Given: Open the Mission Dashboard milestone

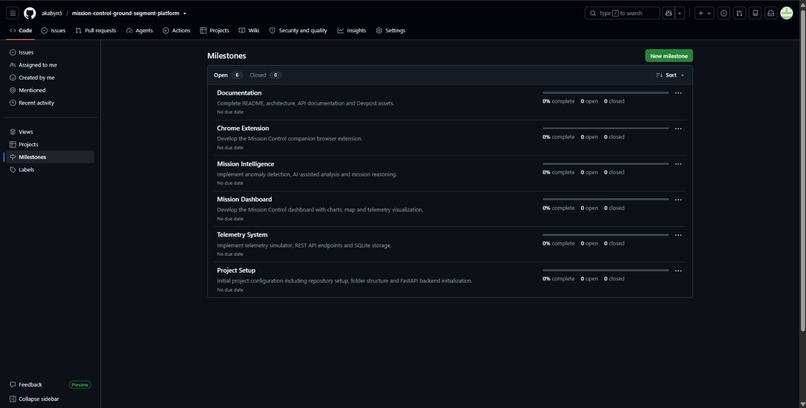Looking at the screenshot, I should click(x=244, y=199).
